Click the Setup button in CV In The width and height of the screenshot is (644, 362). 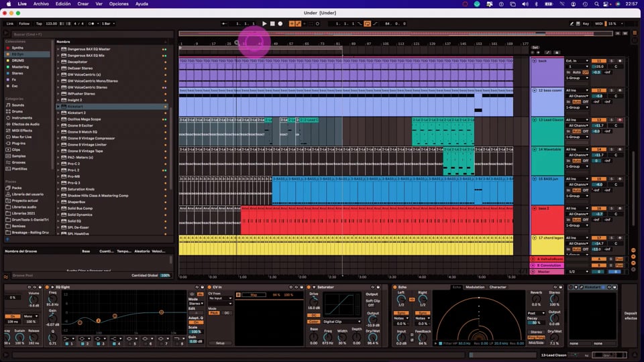(220, 343)
